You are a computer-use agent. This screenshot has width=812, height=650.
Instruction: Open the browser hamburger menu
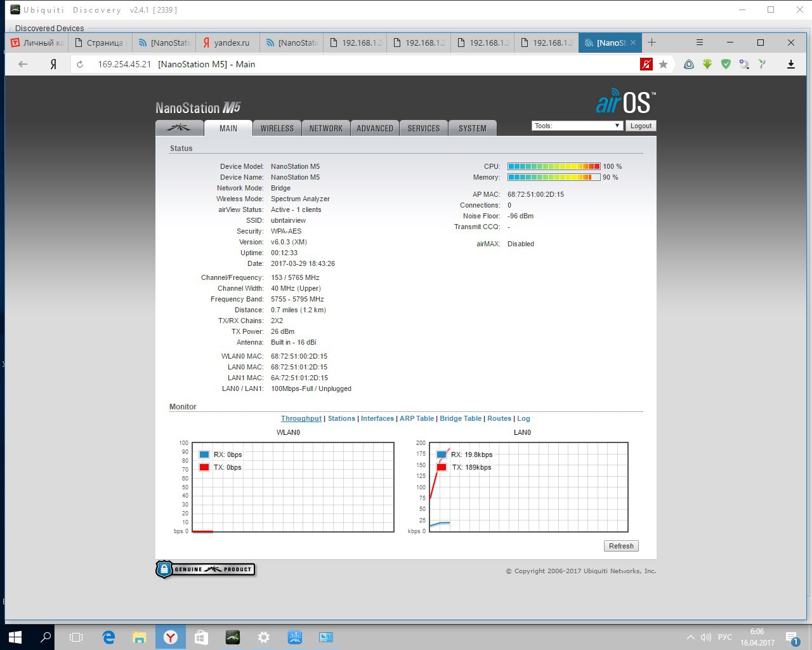(699, 43)
